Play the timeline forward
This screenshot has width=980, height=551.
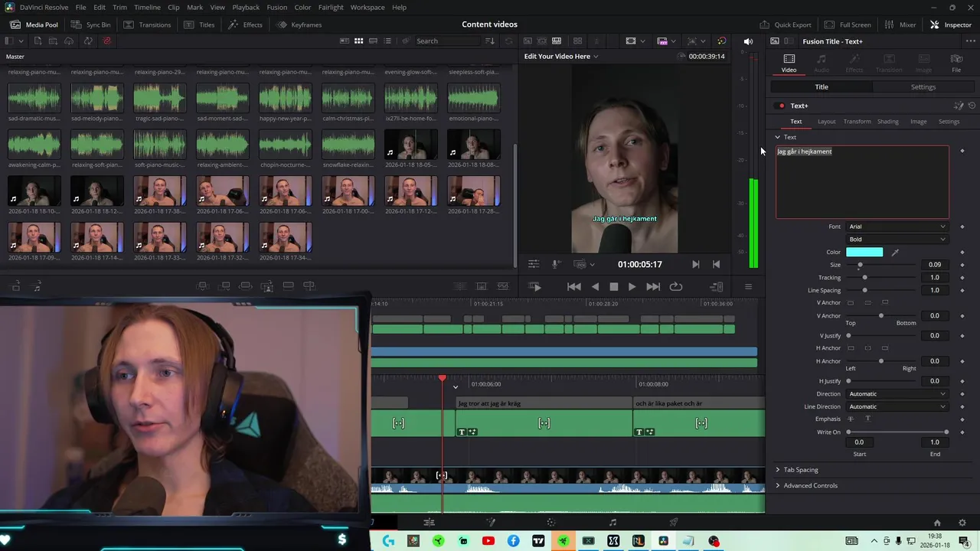pos(632,286)
